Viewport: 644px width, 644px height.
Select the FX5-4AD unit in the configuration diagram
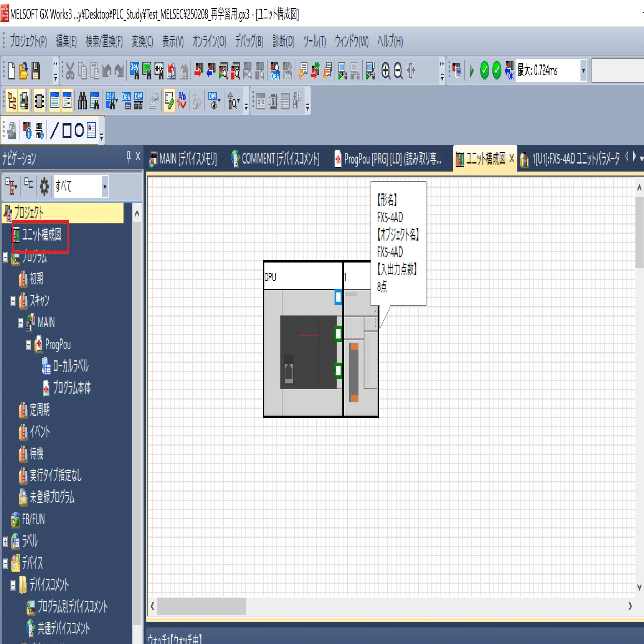coord(361,368)
